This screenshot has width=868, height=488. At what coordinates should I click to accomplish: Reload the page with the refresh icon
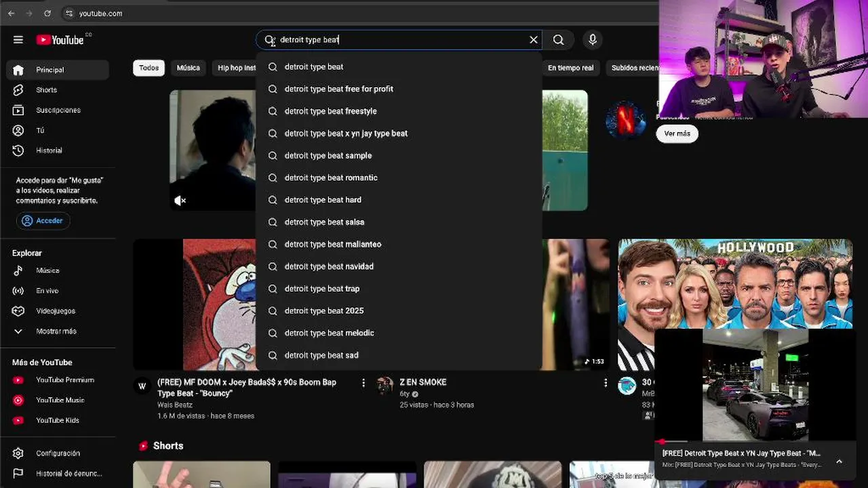tap(47, 14)
